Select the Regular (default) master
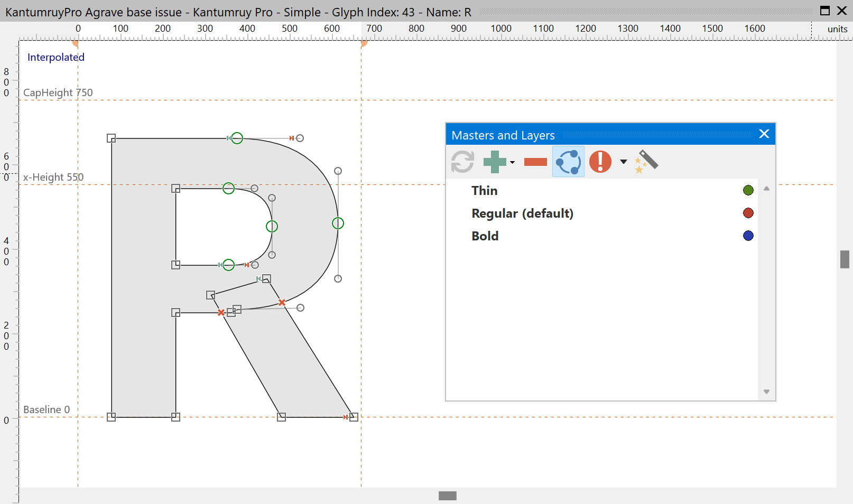The height and width of the screenshot is (504, 853). pyautogui.click(x=522, y=213)
